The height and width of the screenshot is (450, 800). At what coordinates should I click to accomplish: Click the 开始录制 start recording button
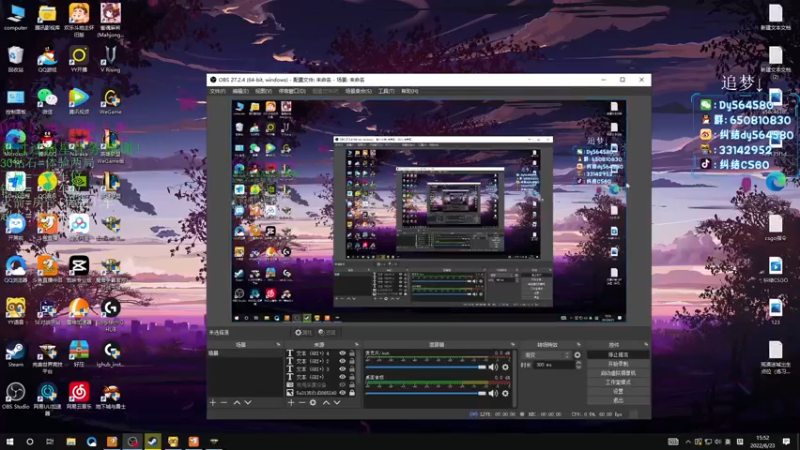(x=617, y=364)
